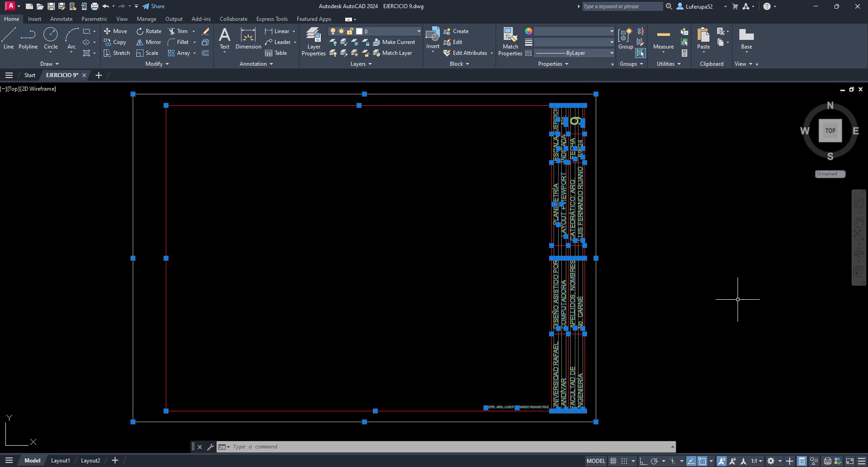Click Match Properties tool

510,41
